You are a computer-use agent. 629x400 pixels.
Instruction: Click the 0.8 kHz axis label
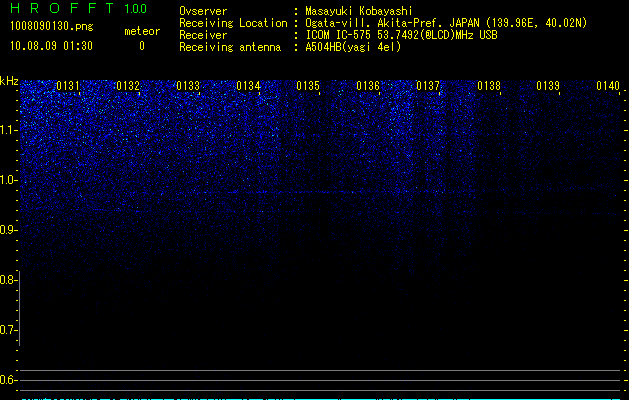click(8, 280)
